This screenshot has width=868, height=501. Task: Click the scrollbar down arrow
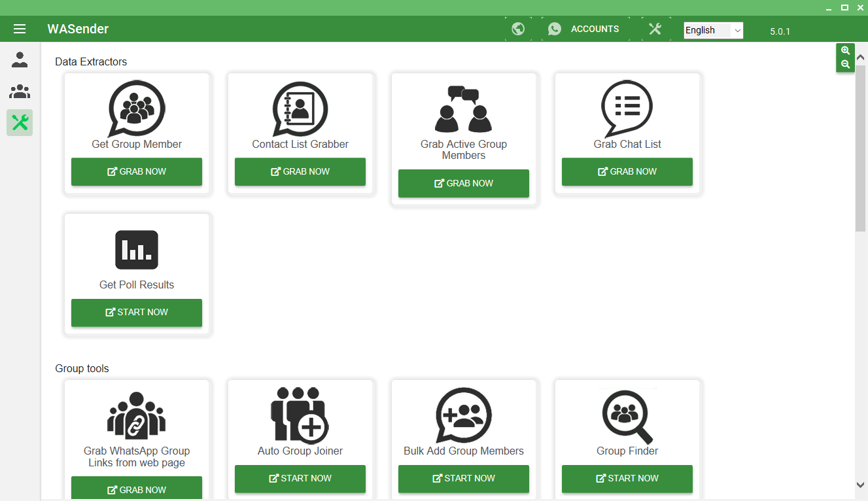click(860, 485)
